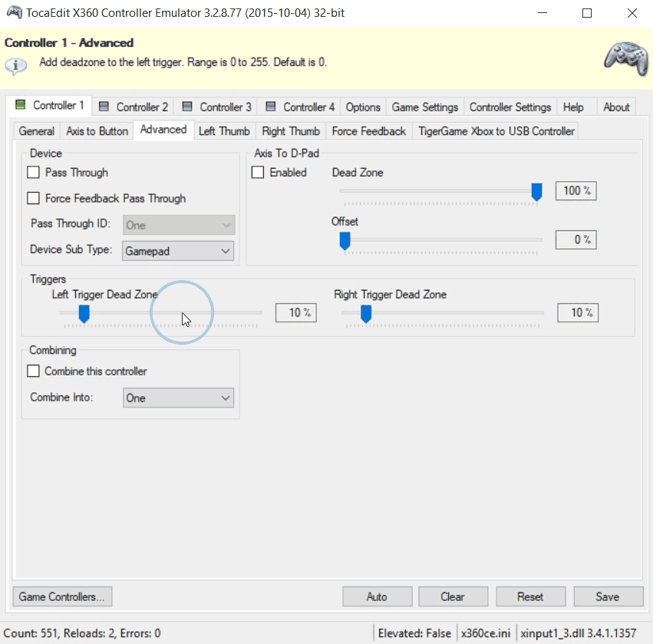Close the X360 Controller Emulator window
653x644 pixels.
click(x=632, y=13)
